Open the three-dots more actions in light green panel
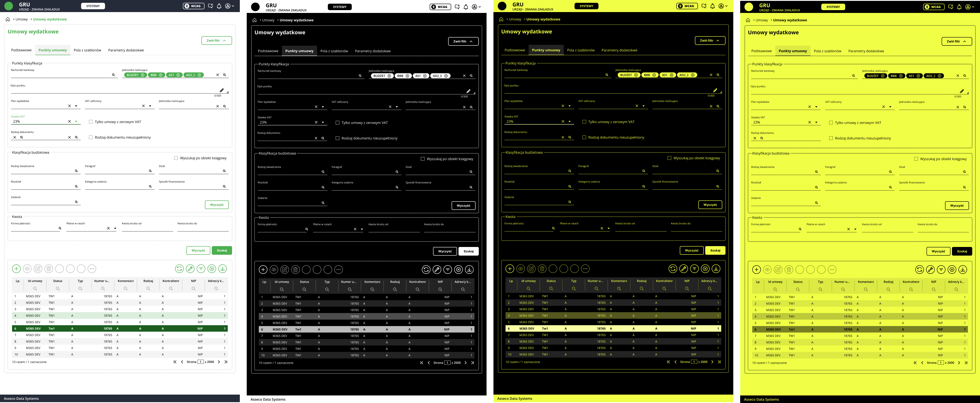The image size is (980, 403). [92, 269]
